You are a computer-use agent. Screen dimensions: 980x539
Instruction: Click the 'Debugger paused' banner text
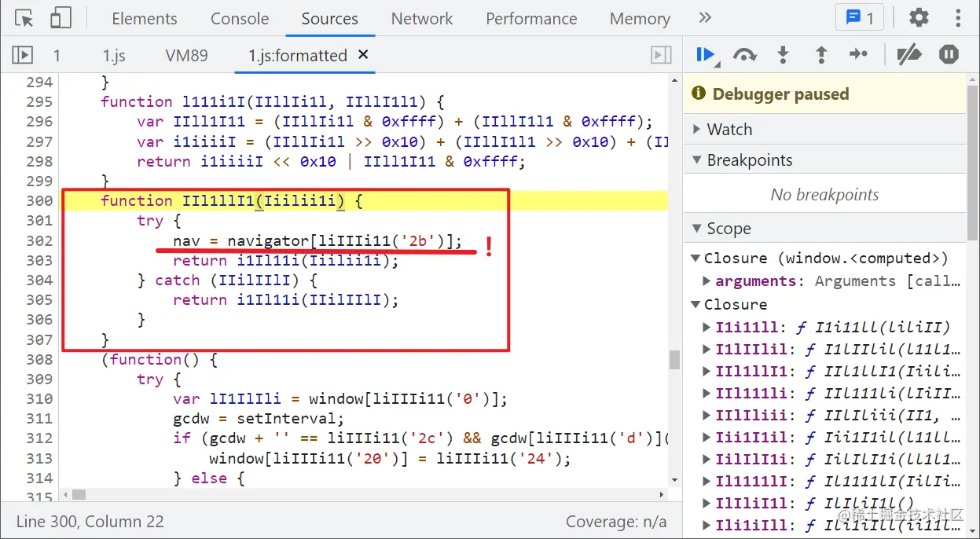coord(780,94)
